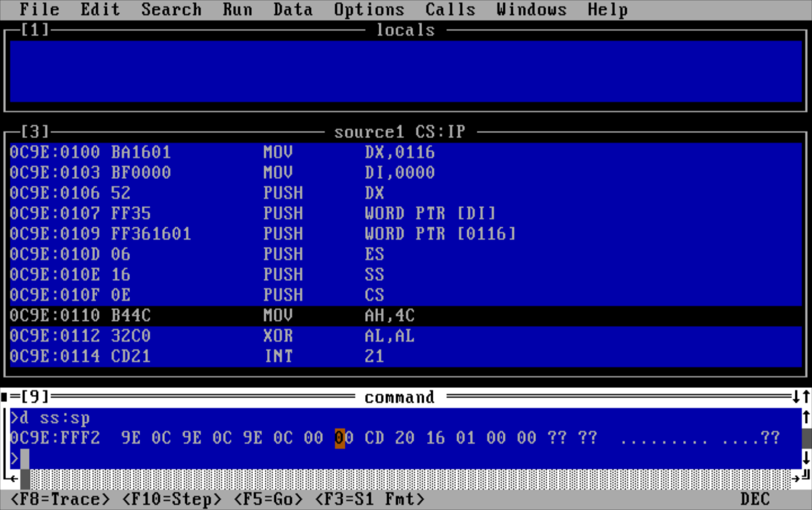Viewport: 812px width, 510px height.
Task: Click vertical scrollbar down arrow in command window
Action: tap(806, 458)
